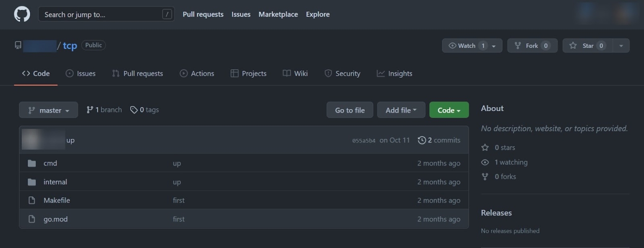
Task: Expand the Add file dropdown
Action: tap(401, 110)
